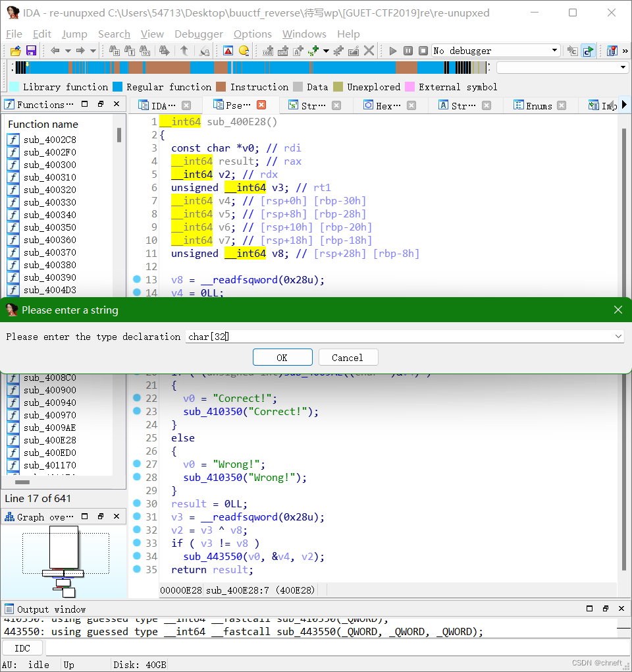Open the forward-navigation history dropdown arrow
Viewport: 632px width, 672px height.
[x=93, y=51]
